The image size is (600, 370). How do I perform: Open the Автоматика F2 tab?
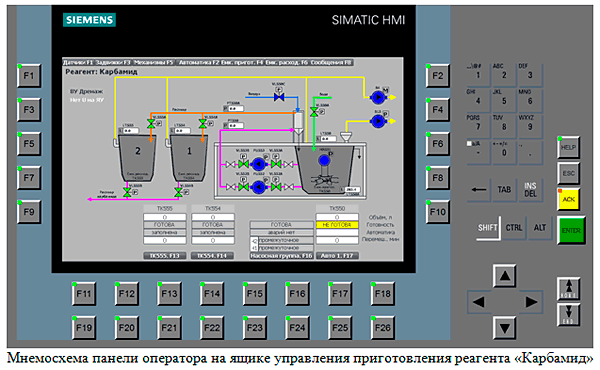tap(199, 62)
